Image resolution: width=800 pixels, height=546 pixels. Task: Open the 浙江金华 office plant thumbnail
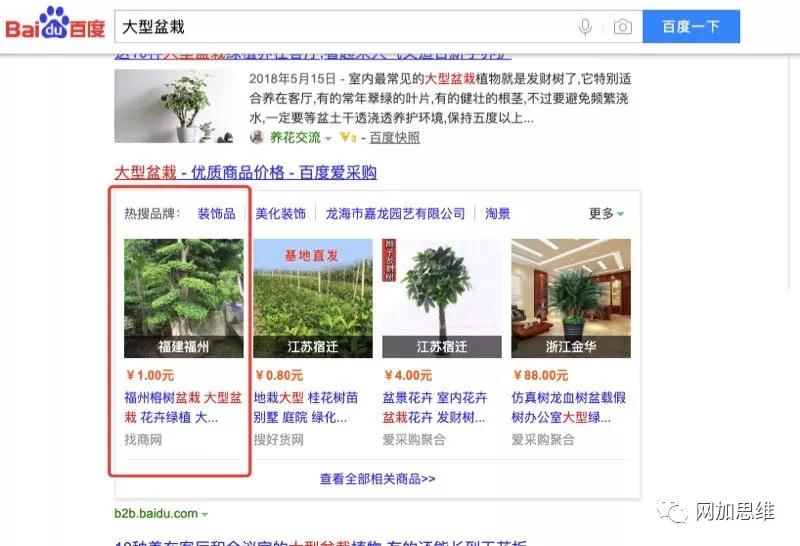pyautogui.click(x=570, y=297)
